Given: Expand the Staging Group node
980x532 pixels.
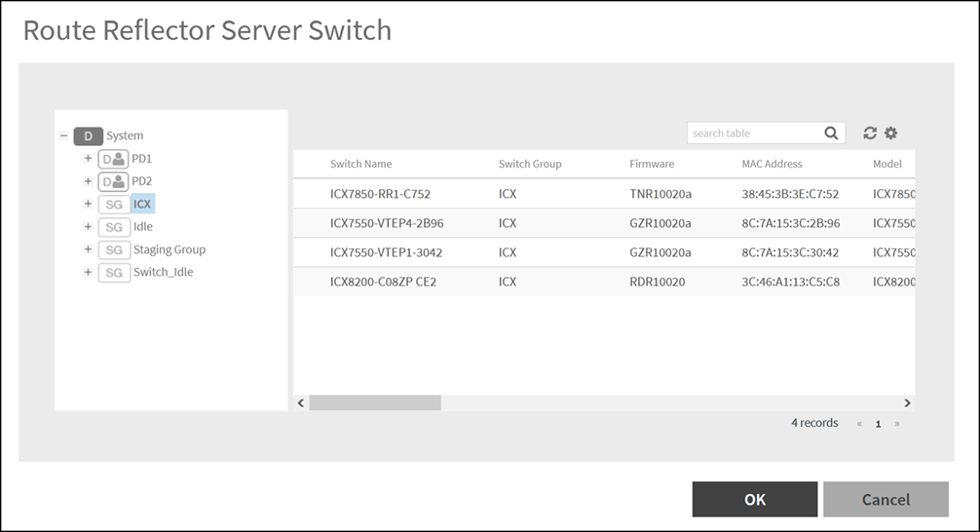Looking at the screenshot, I should [88, 248].
